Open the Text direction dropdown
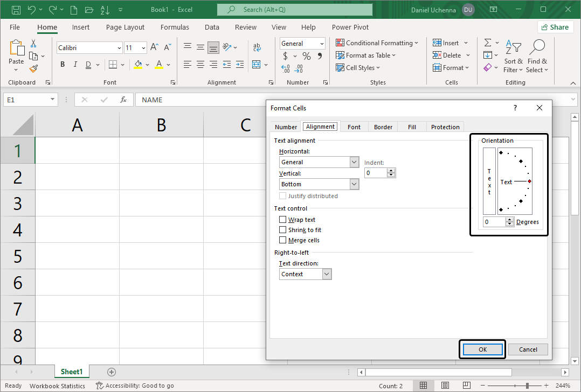The width and height of the screenshot is (581, 392). (327, 274)
